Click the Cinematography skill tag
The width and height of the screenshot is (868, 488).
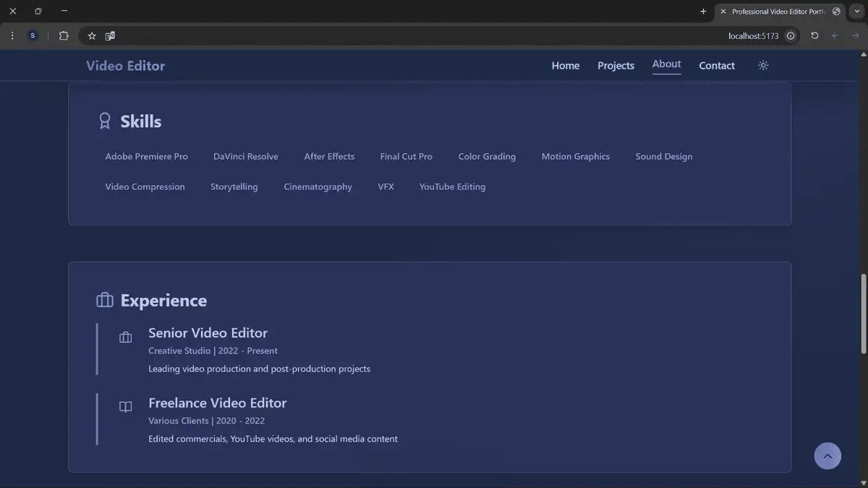click(318, 187)
